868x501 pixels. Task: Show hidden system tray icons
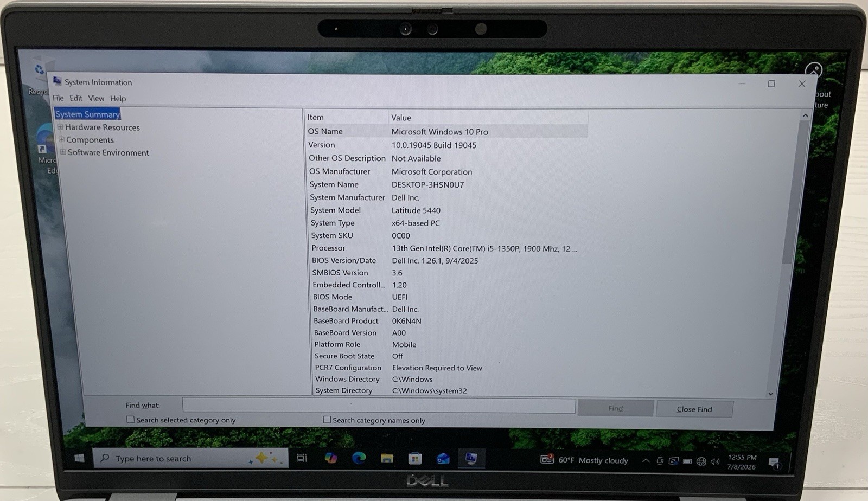646,461
